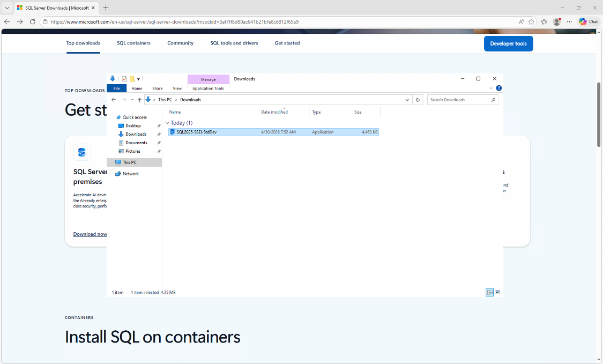Click the Downloads title bar arrow icon
This screenshot has height=364, width=603.
pyautogui.click(x=113, y=78)
